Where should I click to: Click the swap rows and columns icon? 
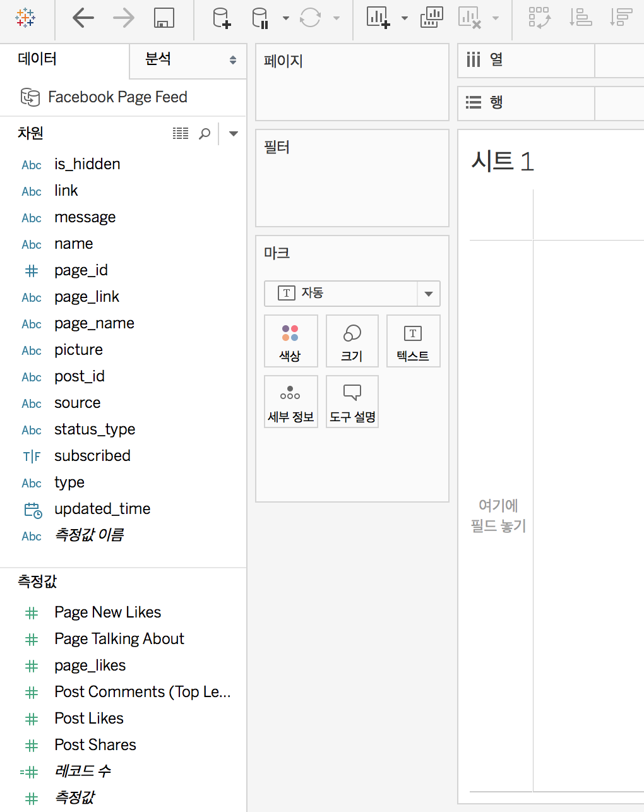540,18
